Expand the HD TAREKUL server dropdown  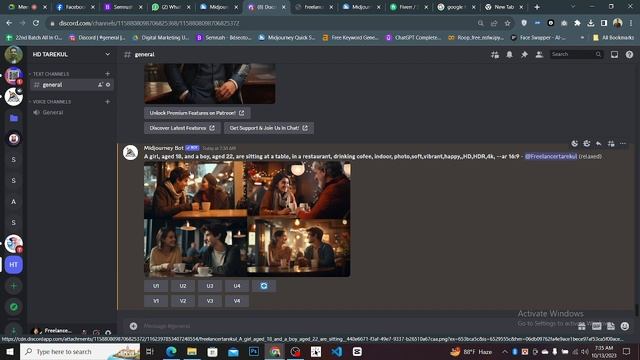point(107,54)
